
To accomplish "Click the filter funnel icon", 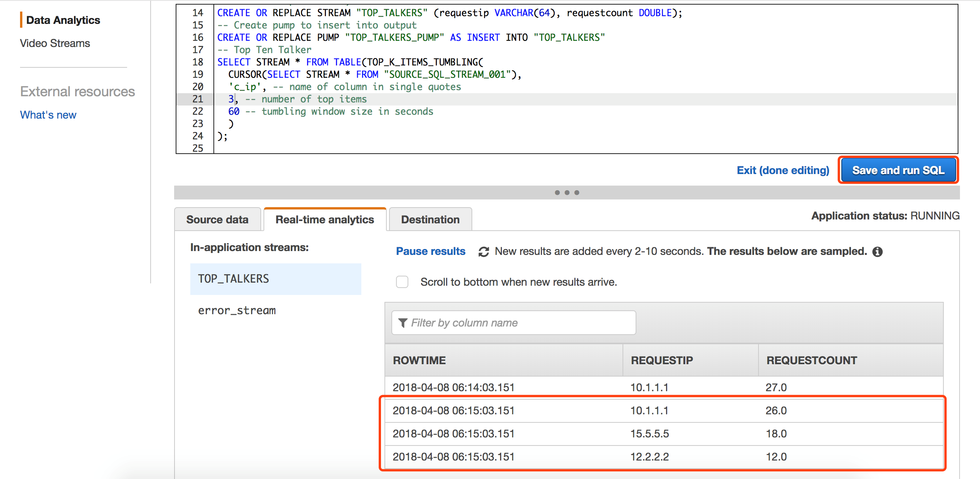I will point(403,323).
